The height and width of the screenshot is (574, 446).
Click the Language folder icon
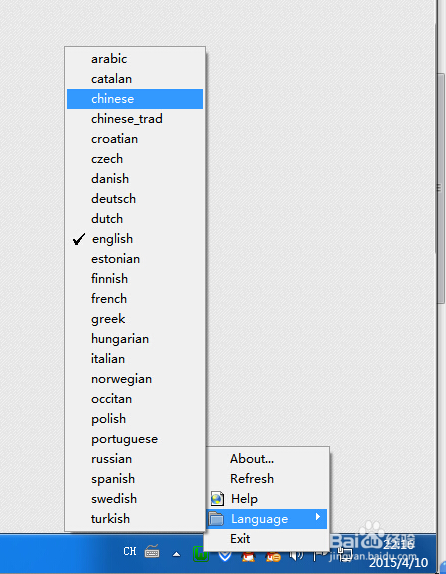(216, 519)
